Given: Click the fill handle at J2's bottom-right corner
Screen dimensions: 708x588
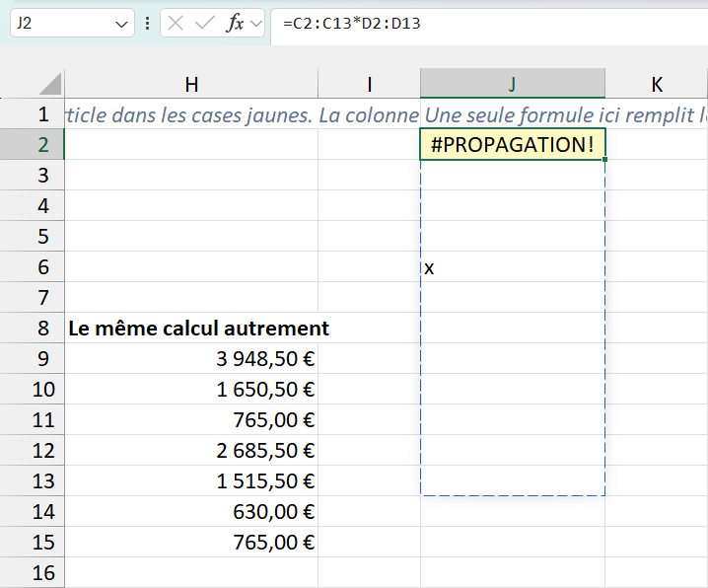Looking at the screenshot, I should tap(605, 160).
